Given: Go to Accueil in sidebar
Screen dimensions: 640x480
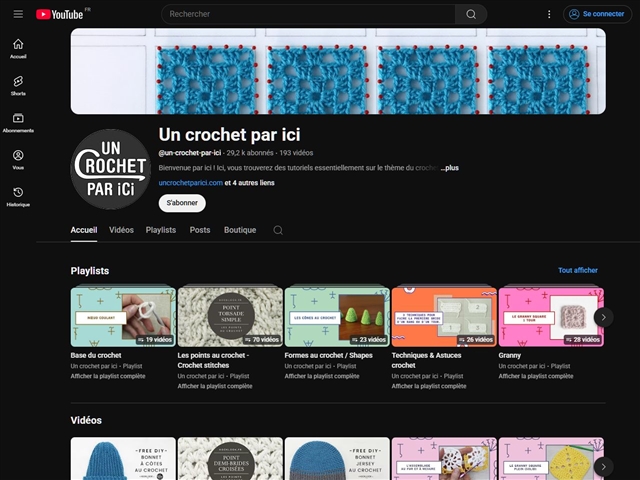Looking at the screenshot, I should [x=18, y=49].
